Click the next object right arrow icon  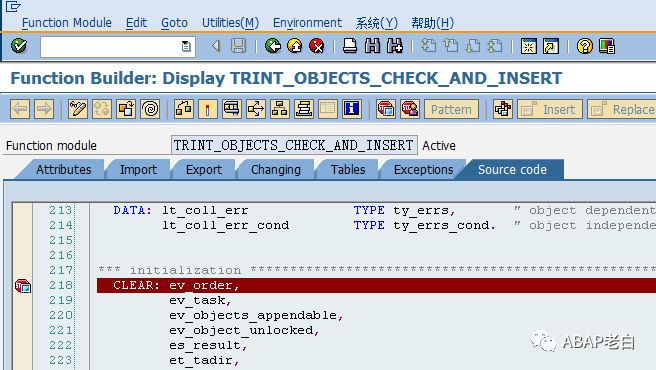(44, 109)
